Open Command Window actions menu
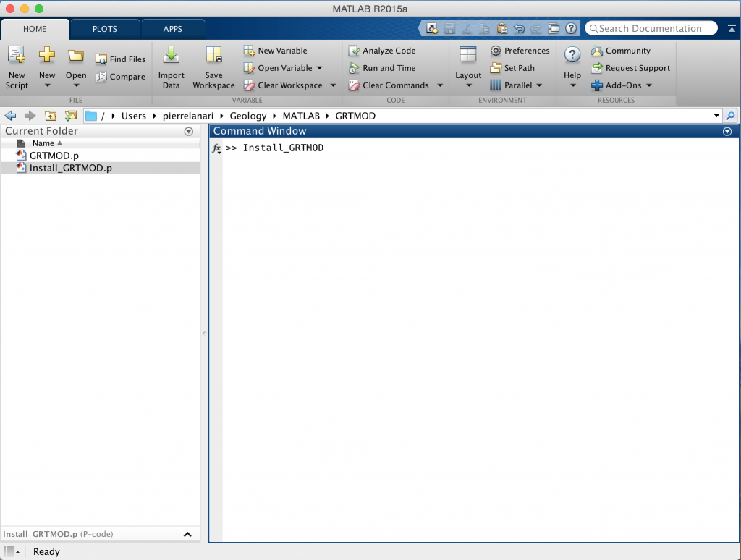 [727, 132]
